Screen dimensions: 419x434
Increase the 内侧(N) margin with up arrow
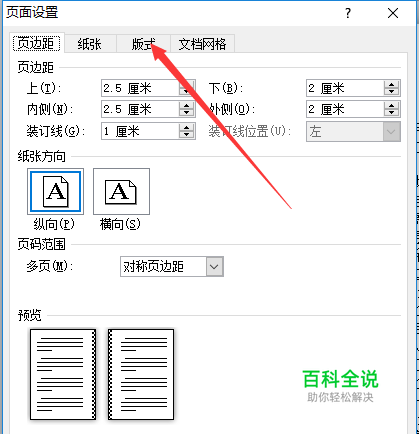point(187,105)
